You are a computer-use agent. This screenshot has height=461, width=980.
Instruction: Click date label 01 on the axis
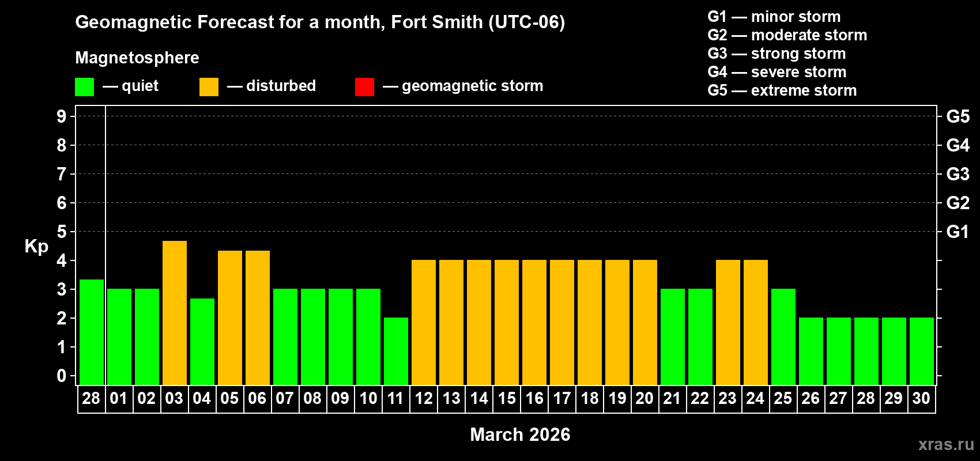pos(119,398)
